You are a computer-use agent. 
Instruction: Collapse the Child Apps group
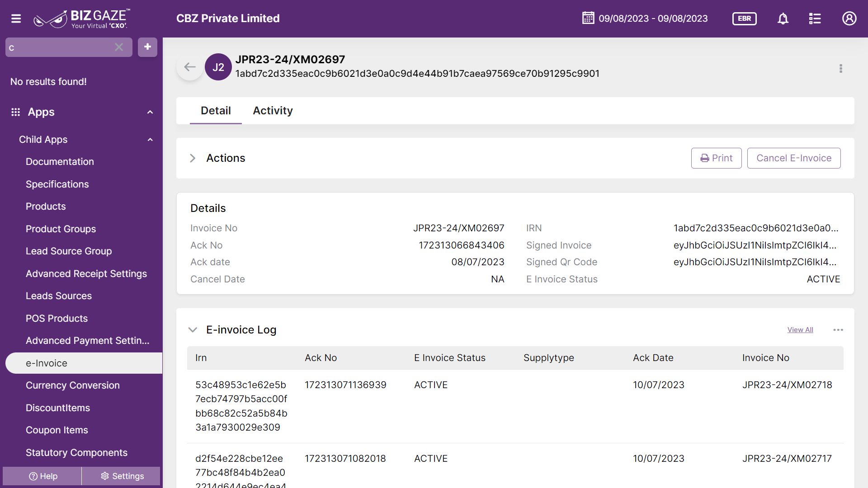[x=150, y=140]
